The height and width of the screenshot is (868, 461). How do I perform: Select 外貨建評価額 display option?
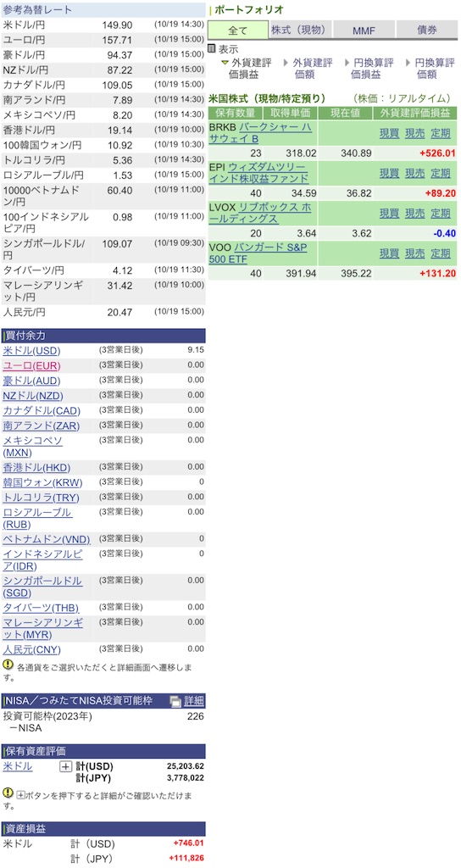coord(308,68)
